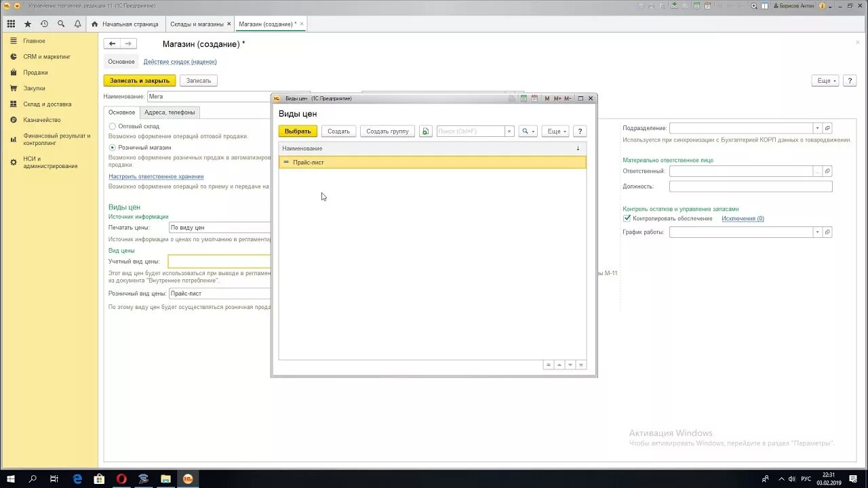
Task: Open the ? help button on Магазин form
Action: [x=850, y=81]
